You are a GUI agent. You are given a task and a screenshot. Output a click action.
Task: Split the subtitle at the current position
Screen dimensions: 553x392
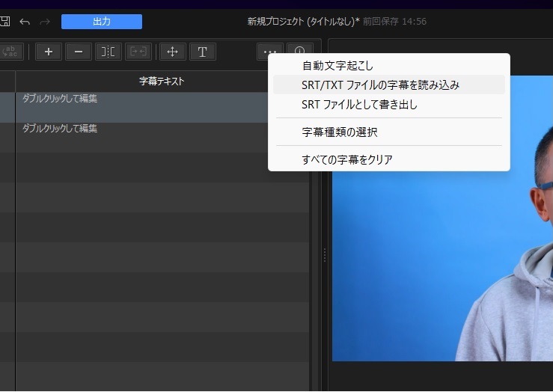coord(109,52)
